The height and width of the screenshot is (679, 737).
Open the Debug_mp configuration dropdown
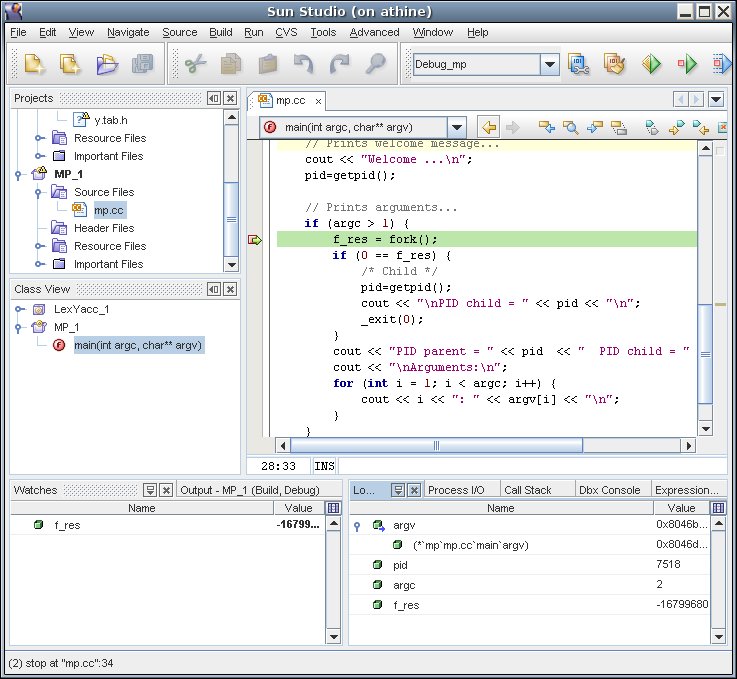coord(550,65)
